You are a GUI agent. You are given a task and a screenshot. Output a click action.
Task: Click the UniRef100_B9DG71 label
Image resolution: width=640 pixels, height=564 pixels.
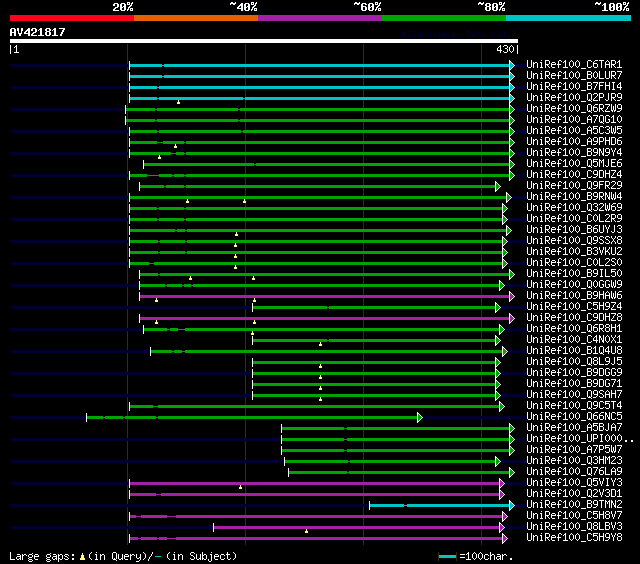click(x=574, y=384)
